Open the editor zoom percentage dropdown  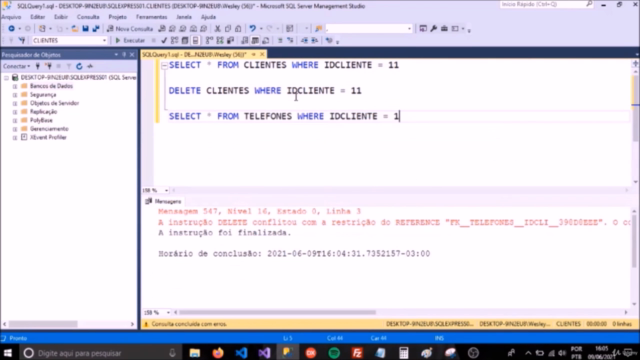(166, 190)
